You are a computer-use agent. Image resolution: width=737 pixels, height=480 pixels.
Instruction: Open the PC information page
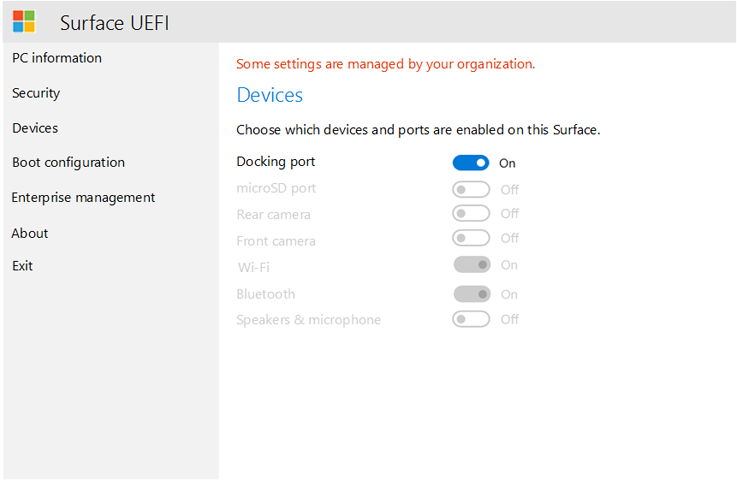click(x=57, y=58)
